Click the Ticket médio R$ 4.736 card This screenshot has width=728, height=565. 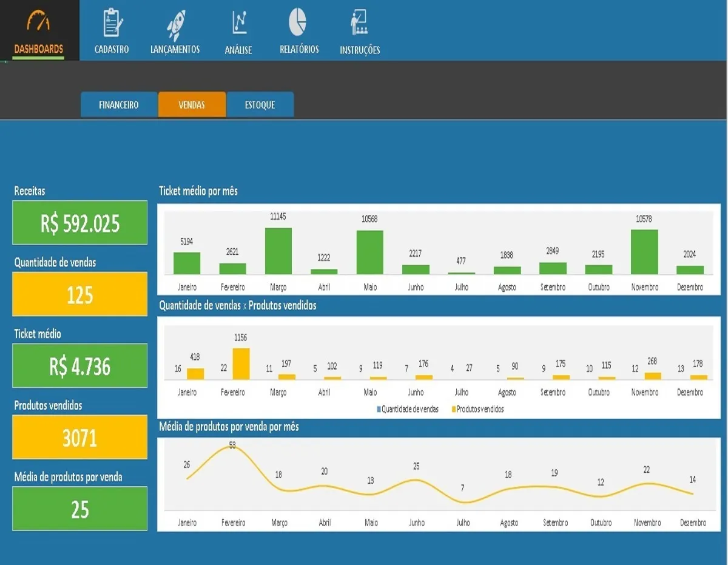point(79,366)
